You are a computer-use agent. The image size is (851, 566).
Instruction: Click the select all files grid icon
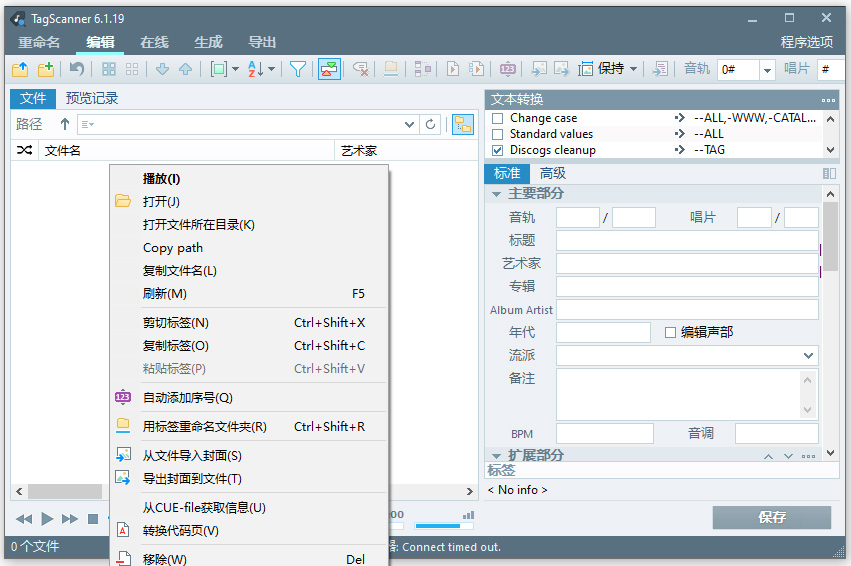[x=109, y=69]
